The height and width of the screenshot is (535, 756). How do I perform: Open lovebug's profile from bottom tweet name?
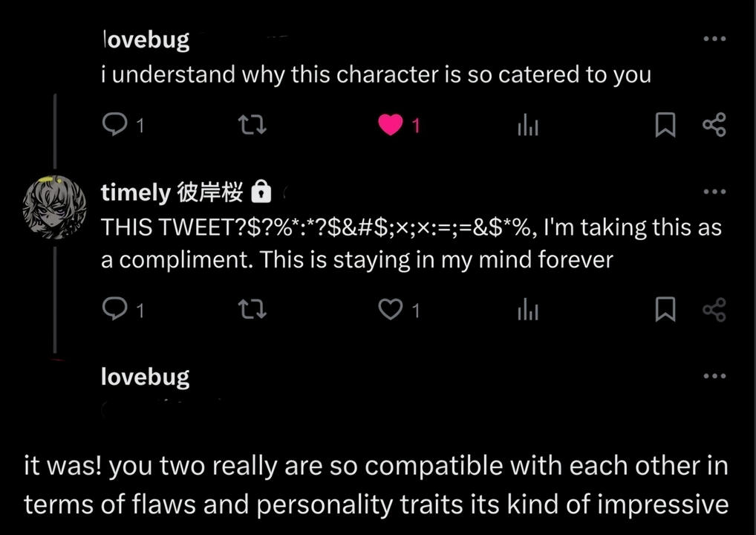tap(146, 376)
